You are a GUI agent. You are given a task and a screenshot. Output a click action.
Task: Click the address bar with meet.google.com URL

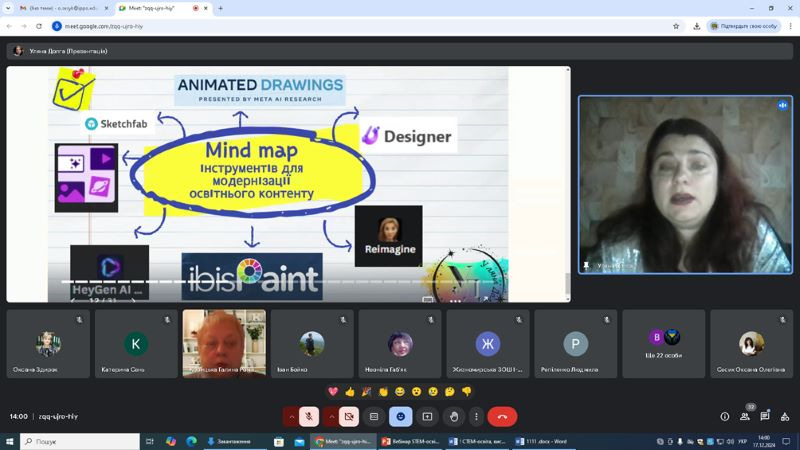click(x=362, y=26)
